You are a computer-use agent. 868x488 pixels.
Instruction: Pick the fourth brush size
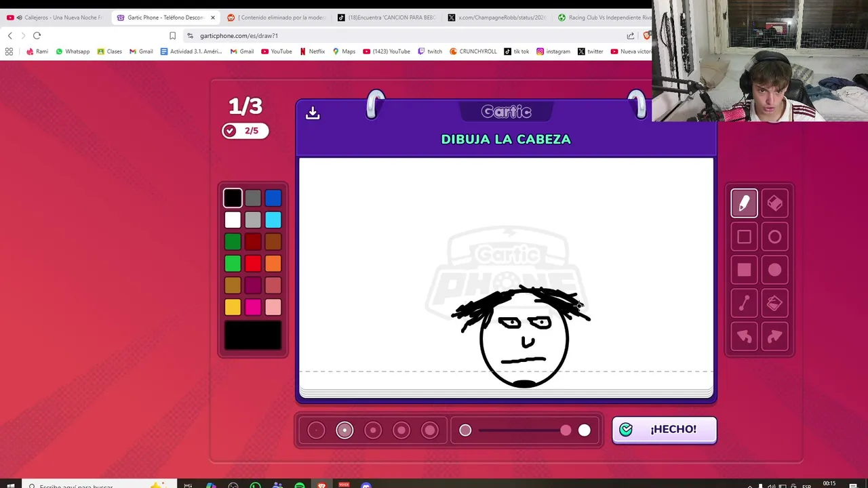tap(401, 430)
